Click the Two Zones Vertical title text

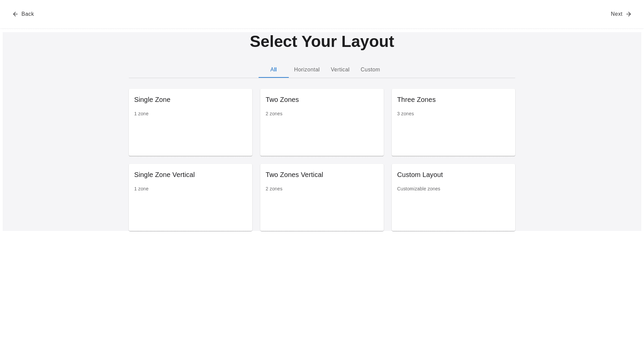point(294,175)
